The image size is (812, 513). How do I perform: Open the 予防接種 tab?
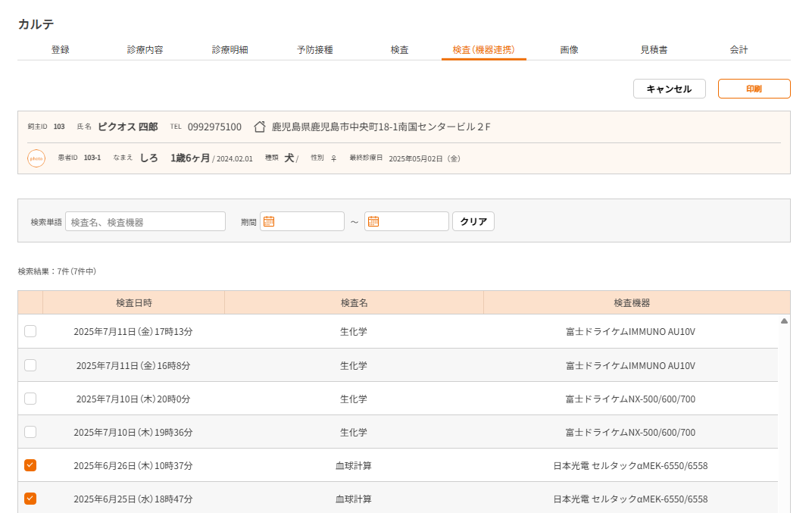coord(314,50)
